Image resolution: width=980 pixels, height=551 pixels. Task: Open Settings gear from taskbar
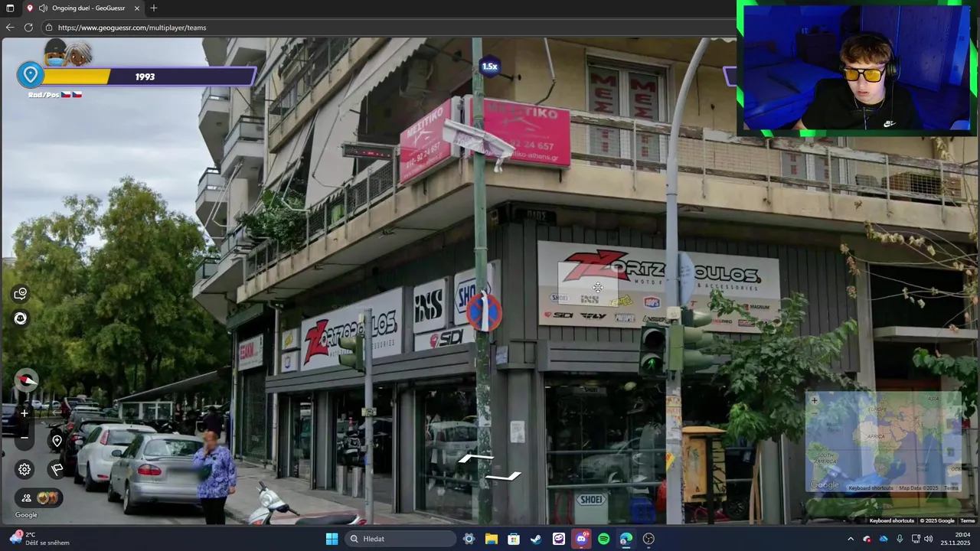point(469,539)
